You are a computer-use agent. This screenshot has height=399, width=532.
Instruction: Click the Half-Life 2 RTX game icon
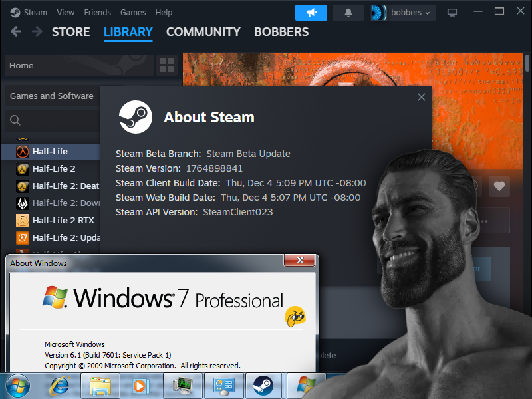click(22, 220)
